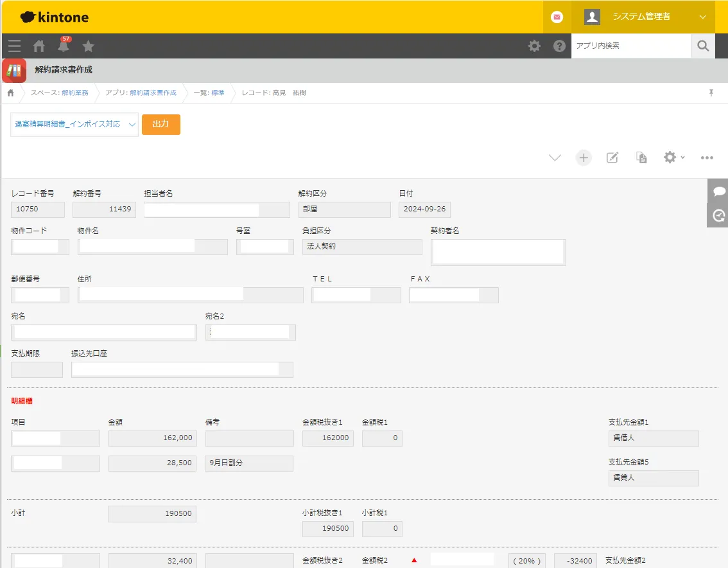Open the comments speech bubble panel

[x=719, y=192]
